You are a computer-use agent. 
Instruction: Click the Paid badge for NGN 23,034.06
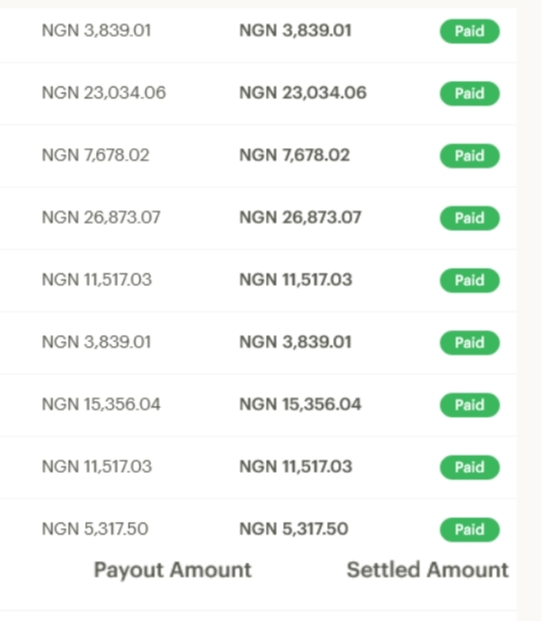tap(469, 94)
